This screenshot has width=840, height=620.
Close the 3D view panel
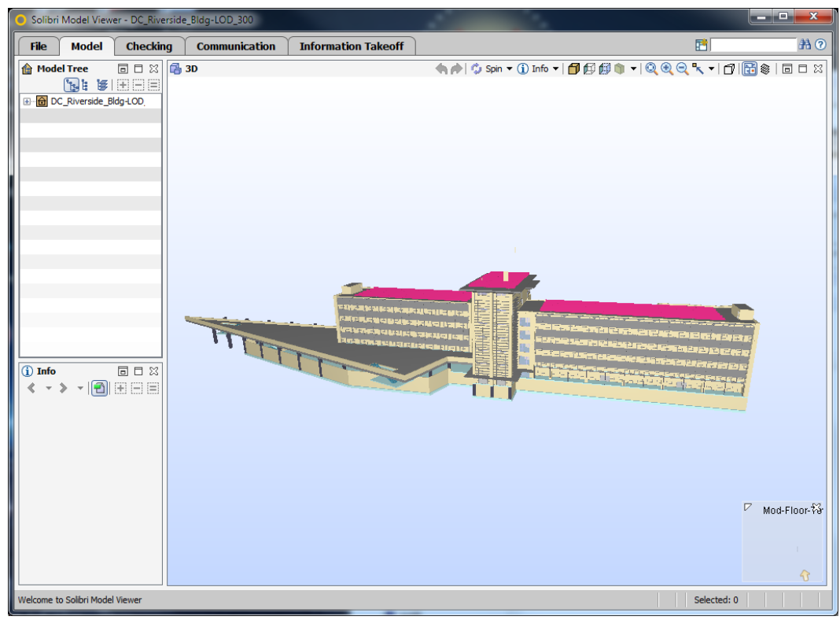(818, 68)
